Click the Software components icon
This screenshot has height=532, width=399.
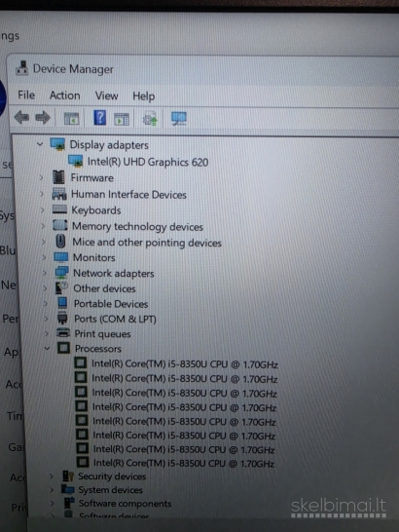click(69, 503)
